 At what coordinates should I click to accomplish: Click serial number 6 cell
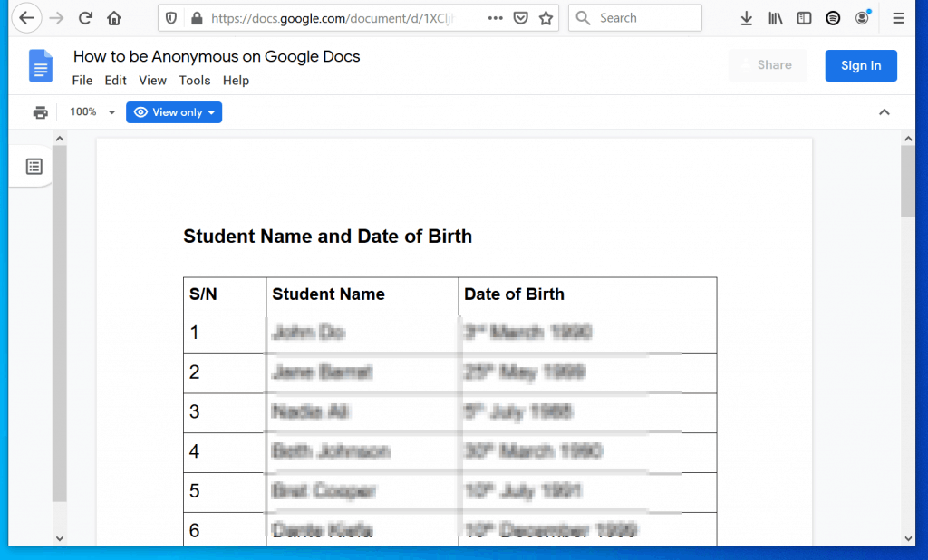[225, 529]
